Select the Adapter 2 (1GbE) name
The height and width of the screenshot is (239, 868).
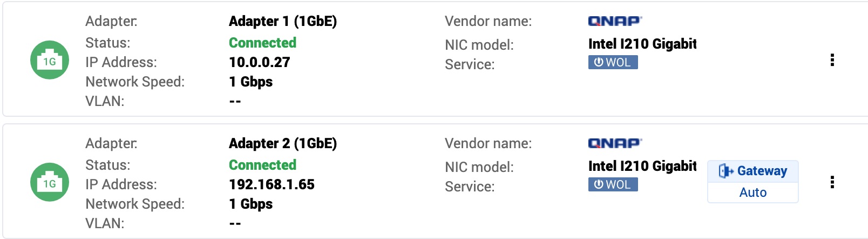tap(282, 143)
